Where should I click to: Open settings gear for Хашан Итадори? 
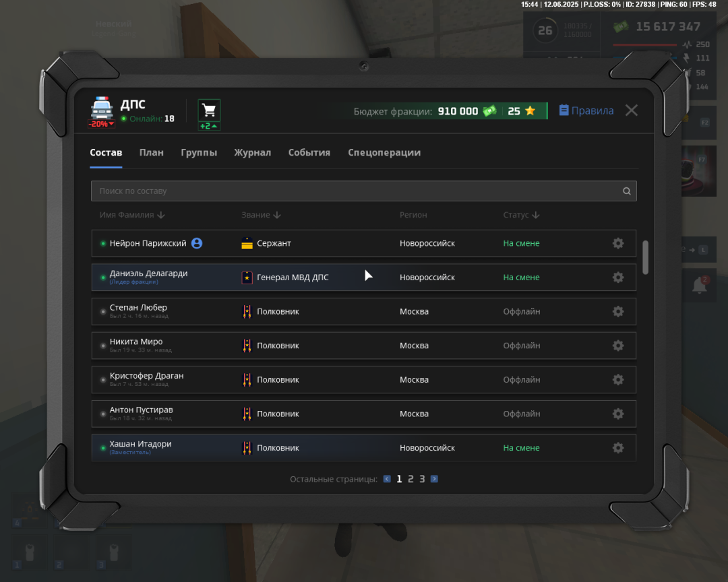point(618,448)
